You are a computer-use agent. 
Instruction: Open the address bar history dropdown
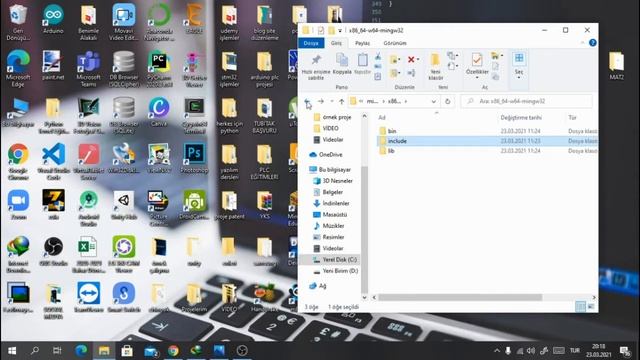click(433, 101)
